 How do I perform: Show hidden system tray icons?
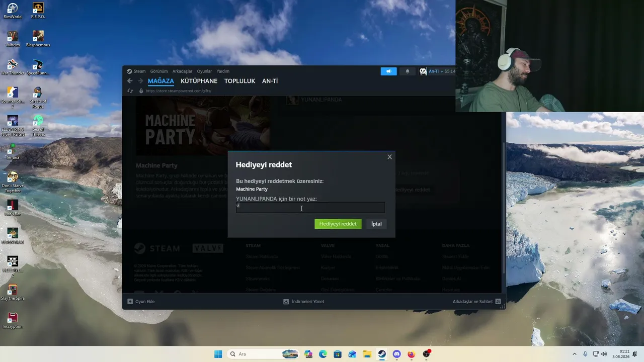pos(574,354)
